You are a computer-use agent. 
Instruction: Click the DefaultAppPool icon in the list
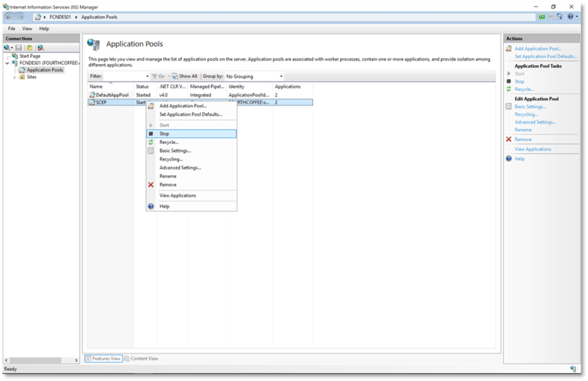click(x=91, y=94)
